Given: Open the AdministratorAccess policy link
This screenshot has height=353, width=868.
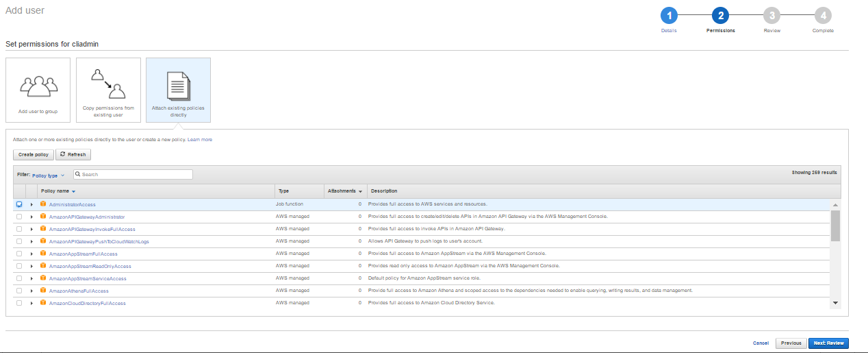Looking at the screenshot, I should click(73, 204).
